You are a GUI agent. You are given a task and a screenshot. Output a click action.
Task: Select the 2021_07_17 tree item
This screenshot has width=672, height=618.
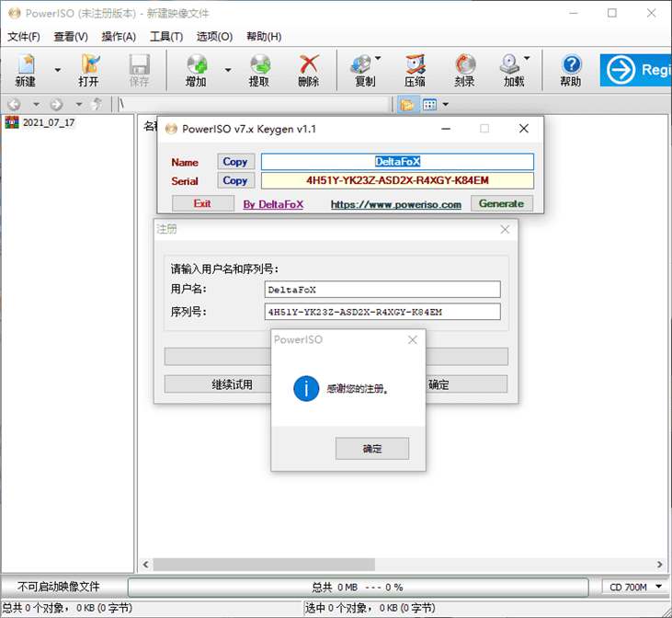(x=49, y=122)
